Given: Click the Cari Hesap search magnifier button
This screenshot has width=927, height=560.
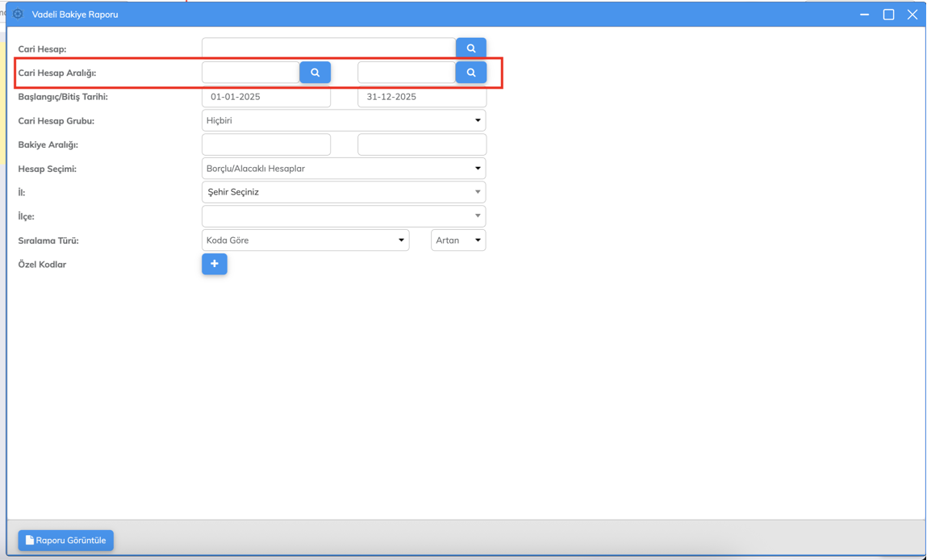Looking at the screenshot, I should 470,48.
